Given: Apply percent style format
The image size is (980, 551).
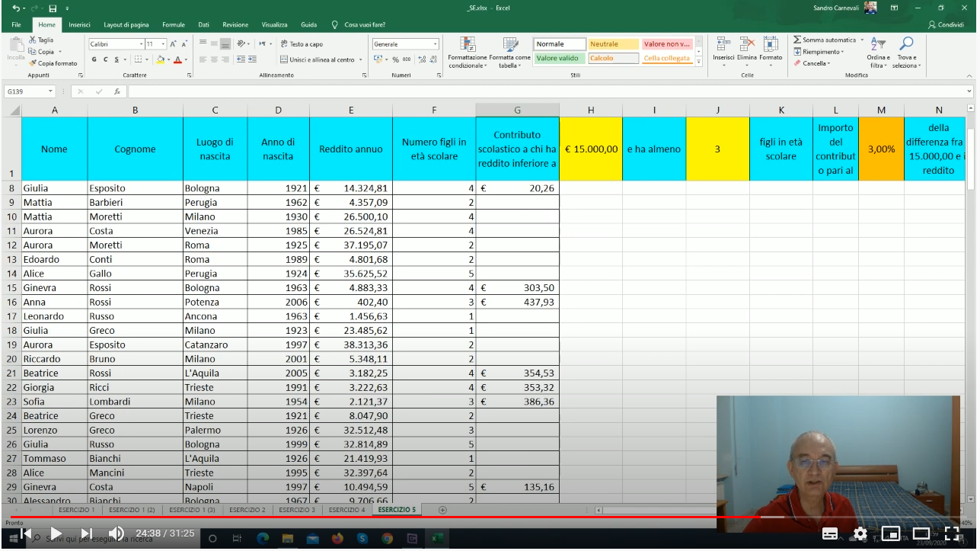Looking at the screenshot, I should (x=397, y=59).
